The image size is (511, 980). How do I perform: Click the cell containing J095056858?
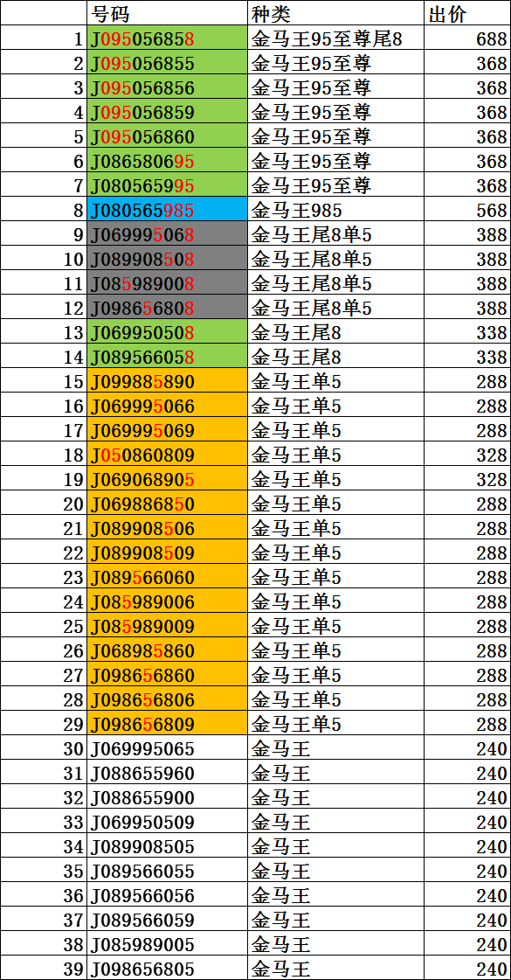(x=167, y=39)
